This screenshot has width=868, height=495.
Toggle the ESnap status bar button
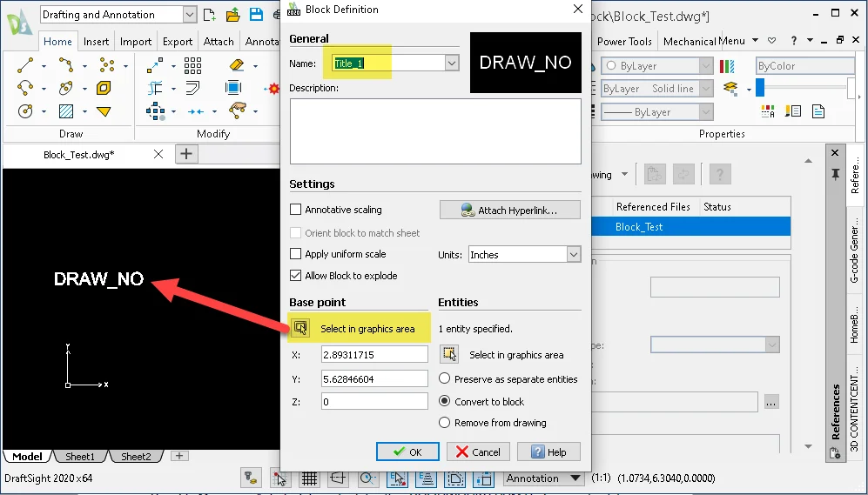pyautogui.click(x=398, y=478)
